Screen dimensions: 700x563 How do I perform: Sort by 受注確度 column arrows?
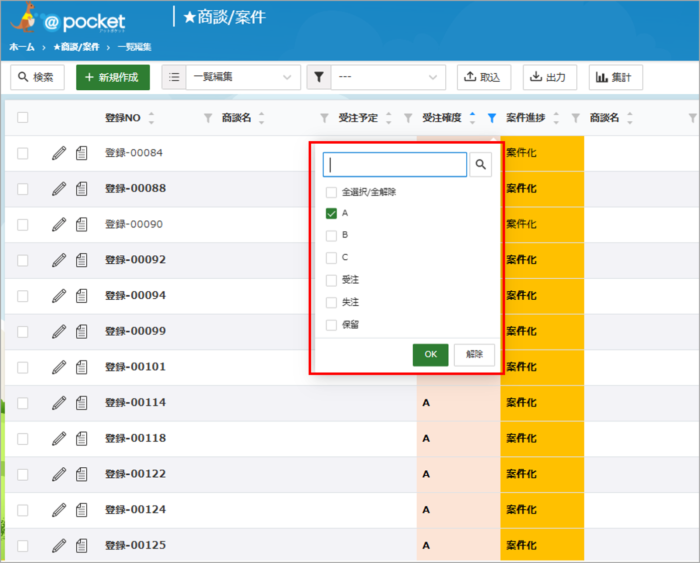click(x=472, y=118)
